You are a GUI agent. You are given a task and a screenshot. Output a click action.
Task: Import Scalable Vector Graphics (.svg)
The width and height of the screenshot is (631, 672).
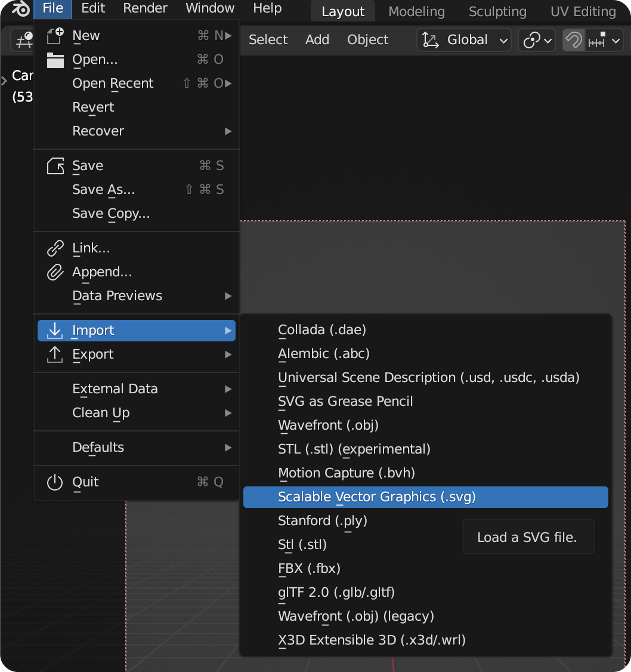click(x=426, y=497)
